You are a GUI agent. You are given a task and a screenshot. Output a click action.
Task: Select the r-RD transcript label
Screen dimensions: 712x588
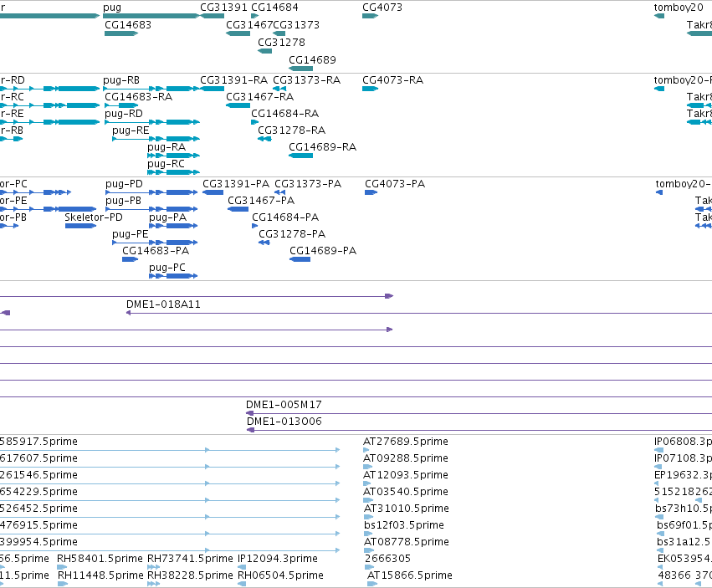coord(13,80)
